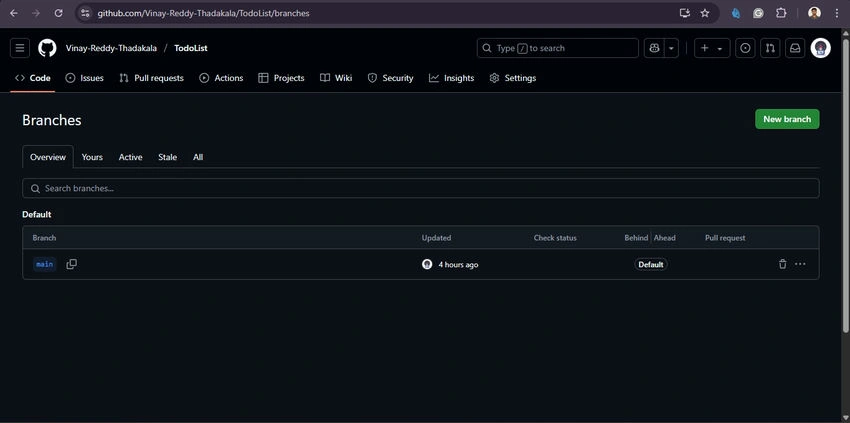850x423 pixels.
Task: Open the user profile avatar menu
Action: coord(820,48)
